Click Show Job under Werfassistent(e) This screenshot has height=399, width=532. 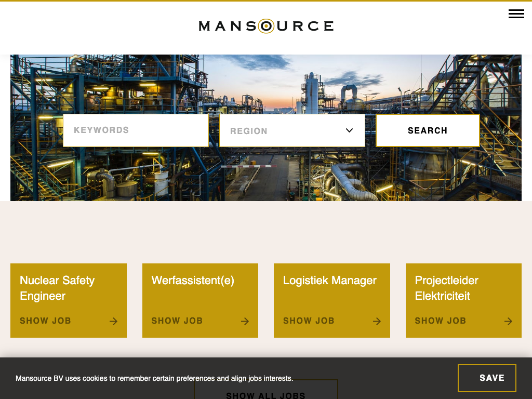tap(177, 321)
